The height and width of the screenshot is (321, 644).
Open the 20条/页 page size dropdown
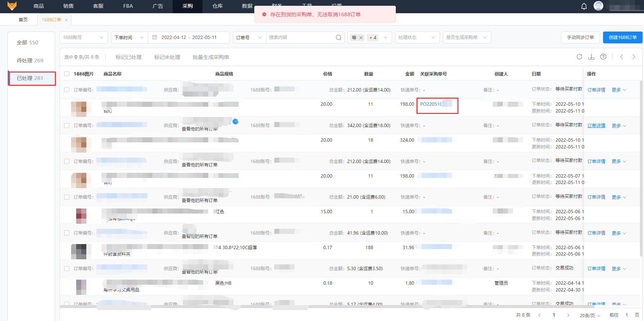click(590, 315)
